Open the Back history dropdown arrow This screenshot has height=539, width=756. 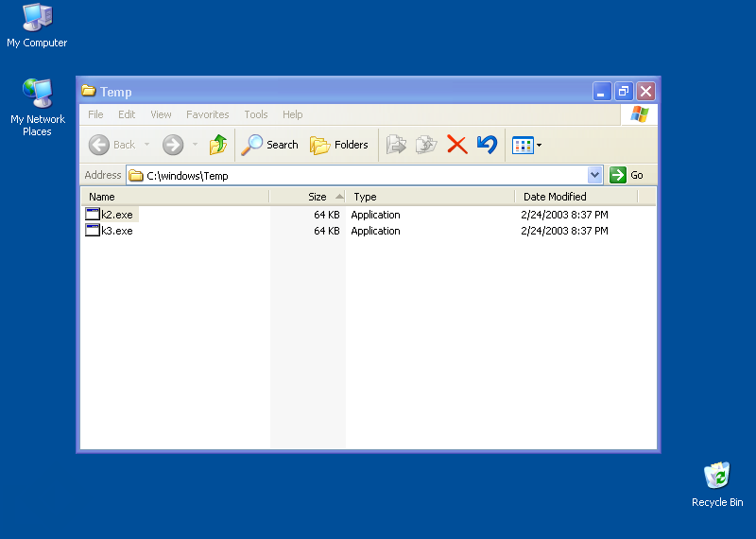click(x=146, y=145)
